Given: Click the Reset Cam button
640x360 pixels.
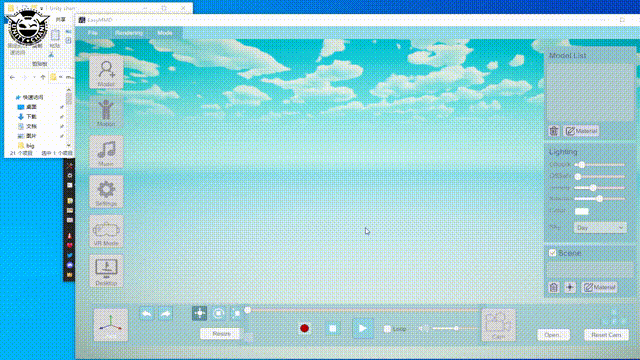Looking at the screenshot, I should 606,335.
